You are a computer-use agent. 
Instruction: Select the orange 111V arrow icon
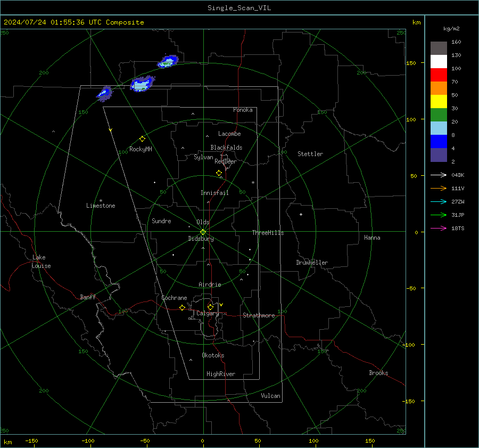[x=439, y=189]
